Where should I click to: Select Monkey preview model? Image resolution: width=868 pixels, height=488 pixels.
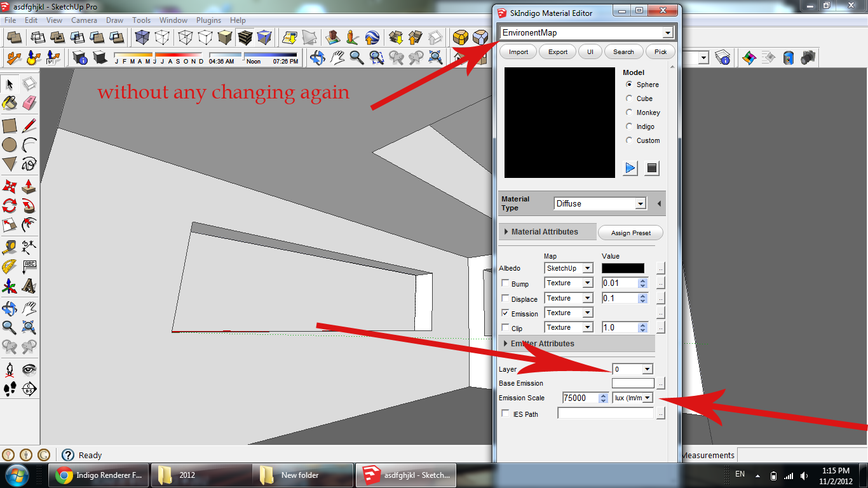629,112
